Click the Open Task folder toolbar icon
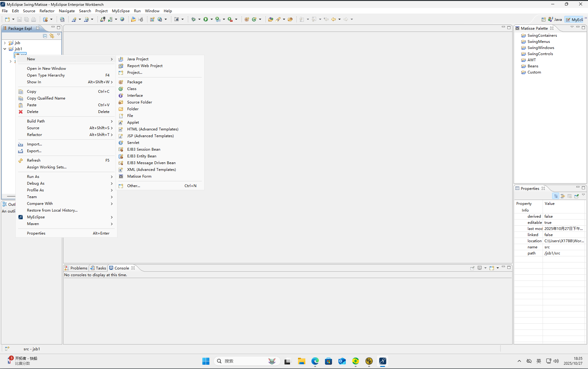Screen dimensions: 588x369 pyautogui.click(x=290, y=19)
